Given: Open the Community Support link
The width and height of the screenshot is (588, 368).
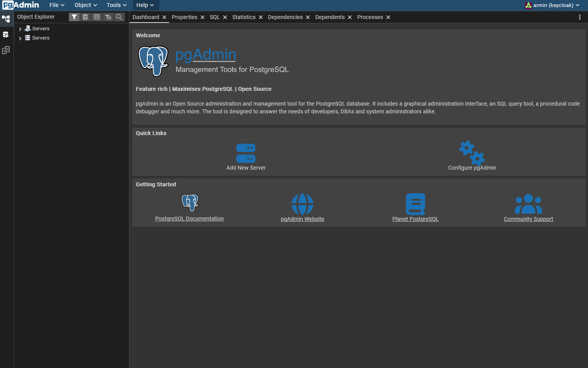Looking at the screenshot, I should point(529,219).
